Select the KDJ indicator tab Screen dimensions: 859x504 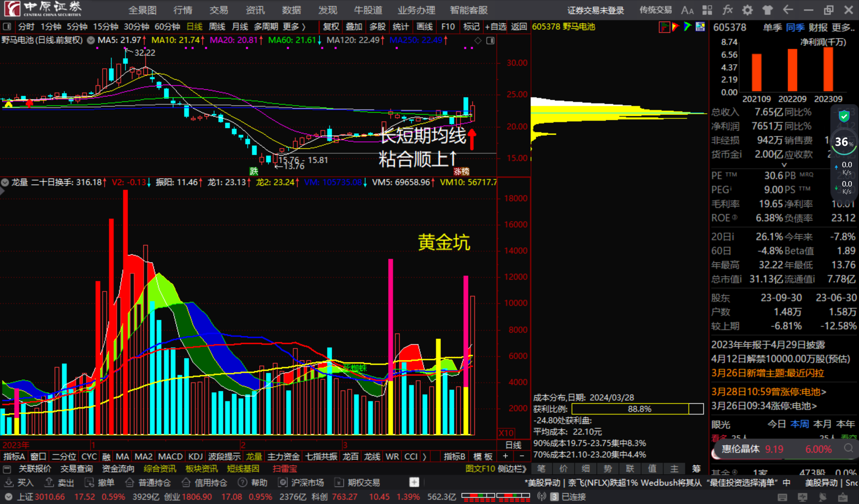[x=195, y=457]
